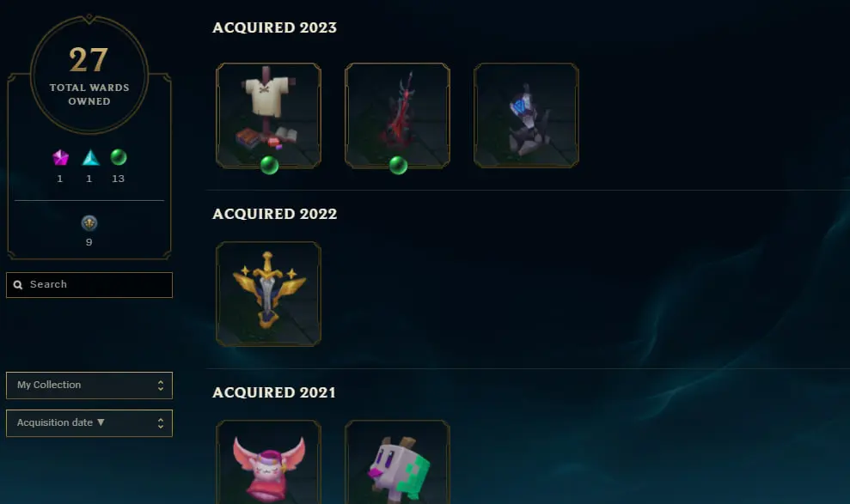Click green orb badge under scarecrow ward
Viewport: 850px width, 504px height.
click(x=269, y=165)
